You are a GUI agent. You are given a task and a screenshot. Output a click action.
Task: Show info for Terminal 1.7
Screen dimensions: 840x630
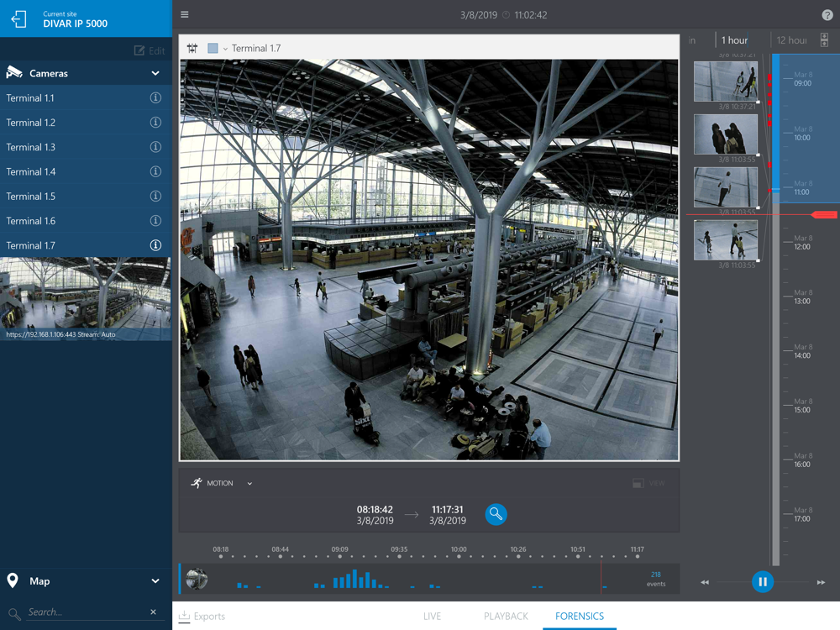point(155,245)
